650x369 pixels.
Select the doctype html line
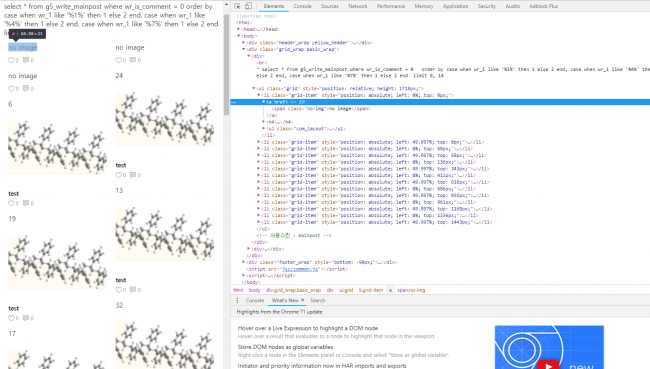click(257, 16)
